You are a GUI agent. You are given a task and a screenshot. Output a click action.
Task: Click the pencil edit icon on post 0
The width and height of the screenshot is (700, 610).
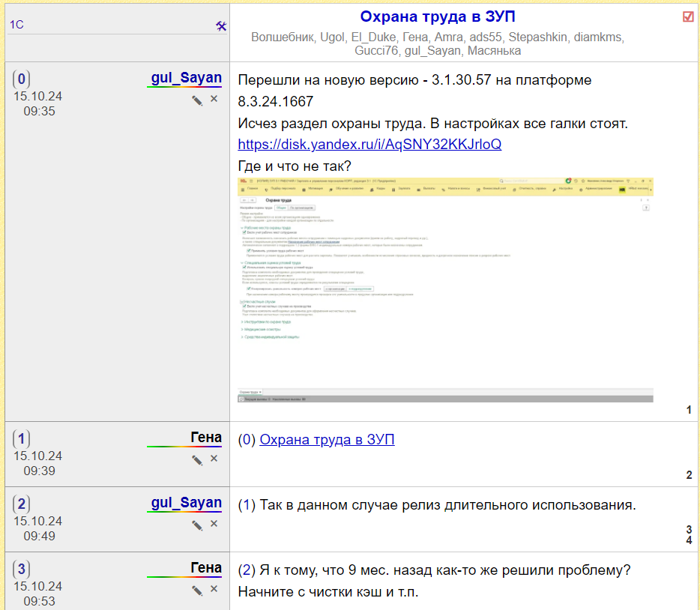click(x=197, y=100)
